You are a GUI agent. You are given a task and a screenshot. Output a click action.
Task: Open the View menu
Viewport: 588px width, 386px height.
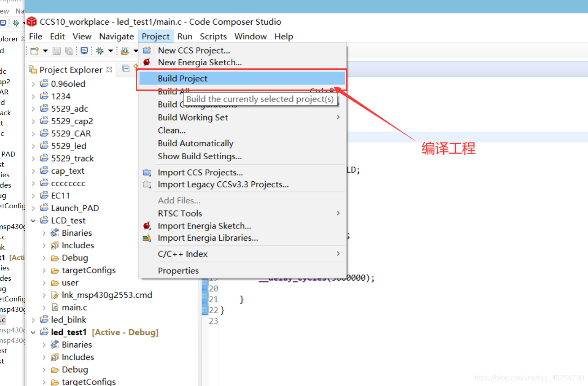[82, 36]
